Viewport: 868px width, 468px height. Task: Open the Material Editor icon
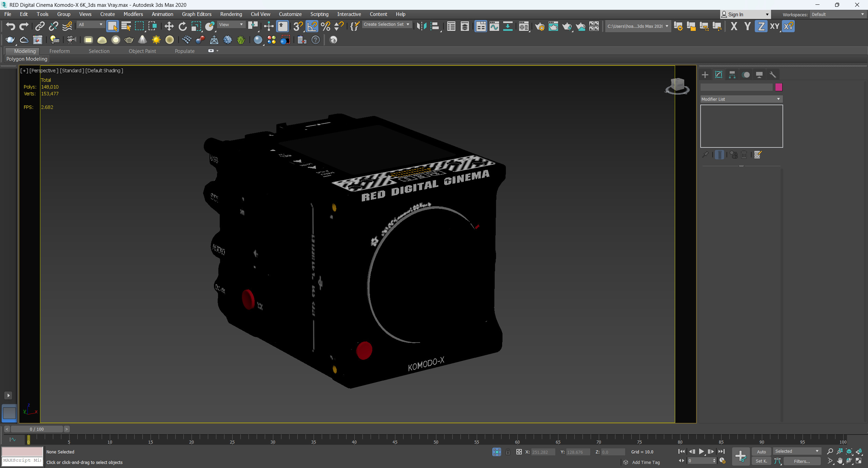(x=524, y=26)
